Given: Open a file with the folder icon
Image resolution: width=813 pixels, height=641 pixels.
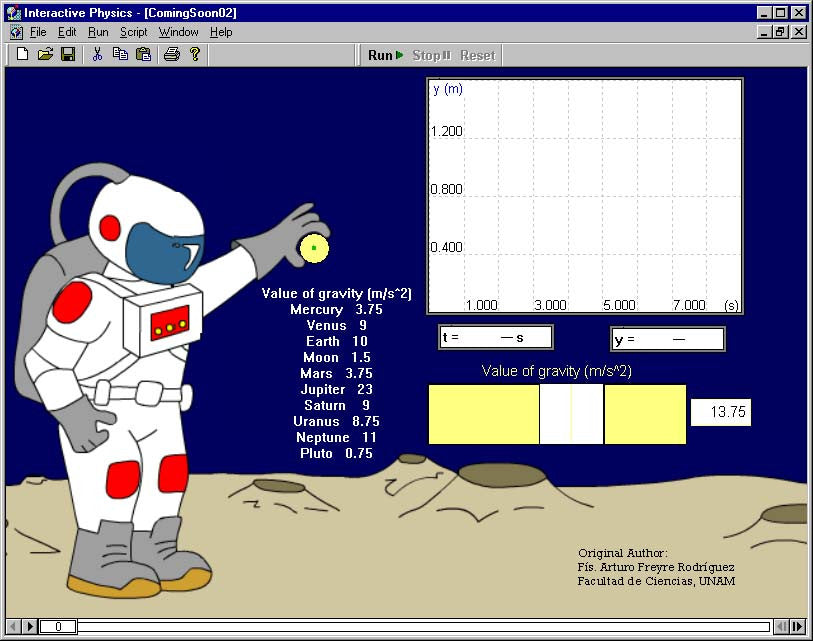Looking at the screenshot, I should point(45,55).
